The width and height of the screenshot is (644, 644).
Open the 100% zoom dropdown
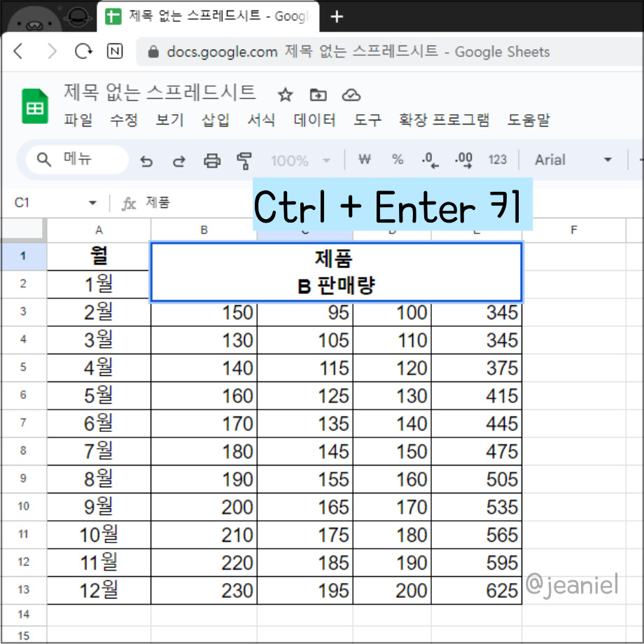pyautogui.click(x=301, y=160)
